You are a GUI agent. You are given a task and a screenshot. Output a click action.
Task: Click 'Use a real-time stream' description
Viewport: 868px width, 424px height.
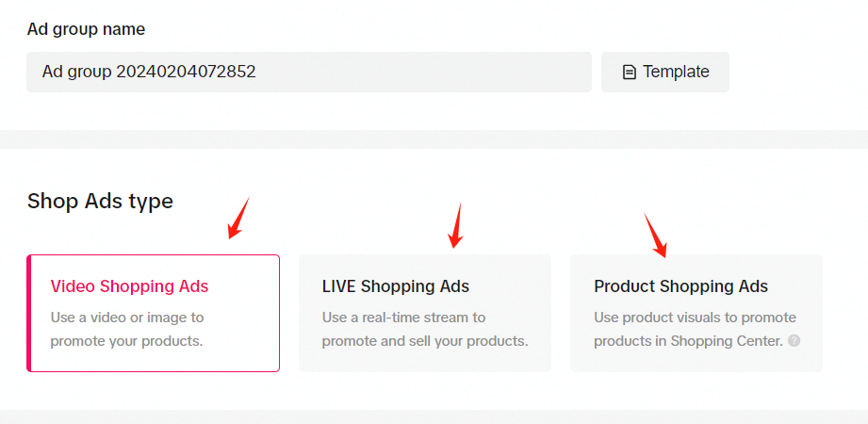(425, 329)
